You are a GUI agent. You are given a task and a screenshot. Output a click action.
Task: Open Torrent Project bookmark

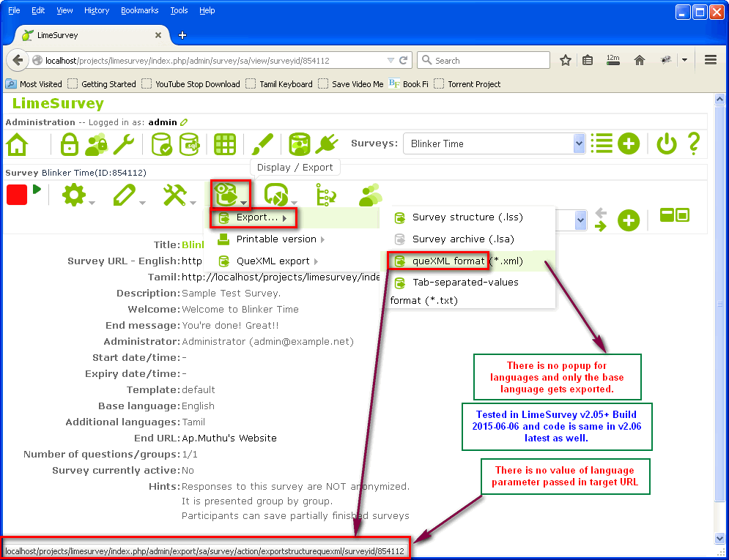point(467,84)
